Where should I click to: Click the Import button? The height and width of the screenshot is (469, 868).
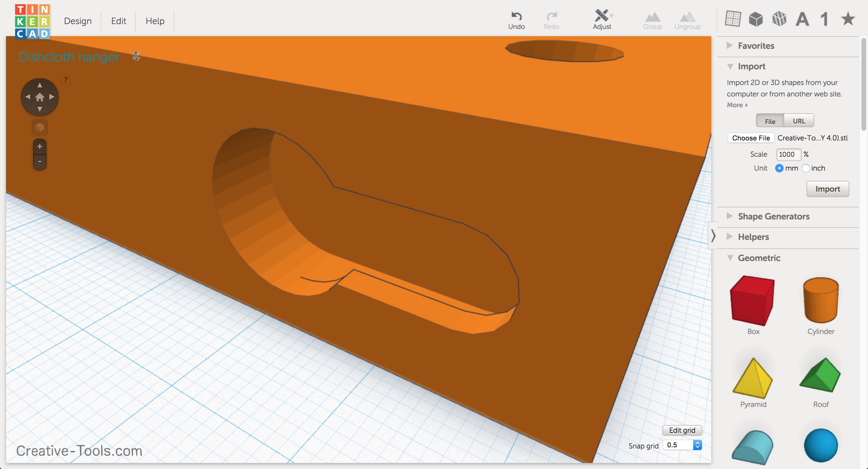tap(827, 189)
